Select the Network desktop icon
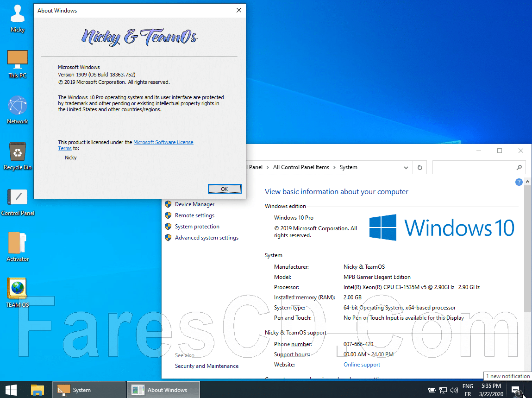 (x=17, y=110)
